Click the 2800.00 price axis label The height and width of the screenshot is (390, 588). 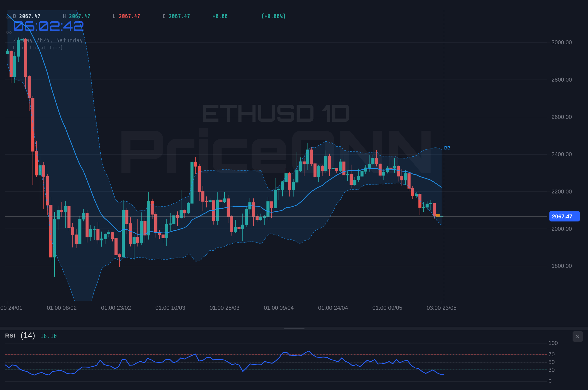point(562,80)
